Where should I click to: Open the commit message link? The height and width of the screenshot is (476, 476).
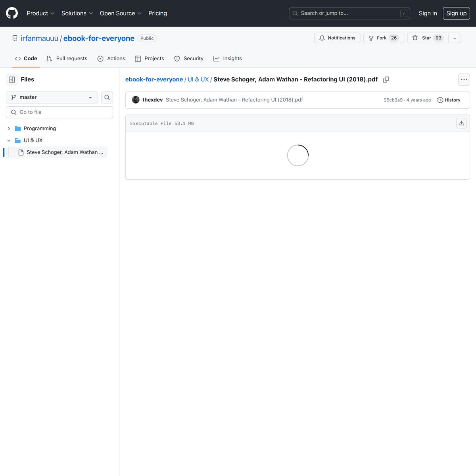click(x=234, y=100)
